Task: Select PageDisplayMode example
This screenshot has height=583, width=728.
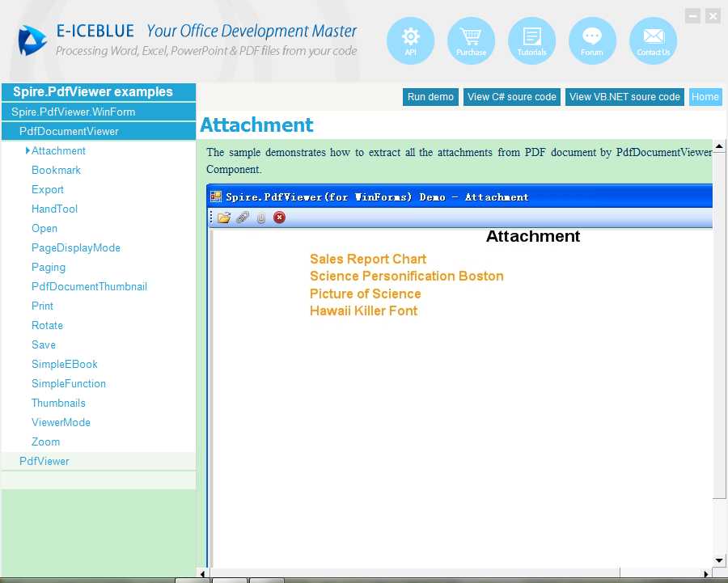Action: (x=76, y=248)
